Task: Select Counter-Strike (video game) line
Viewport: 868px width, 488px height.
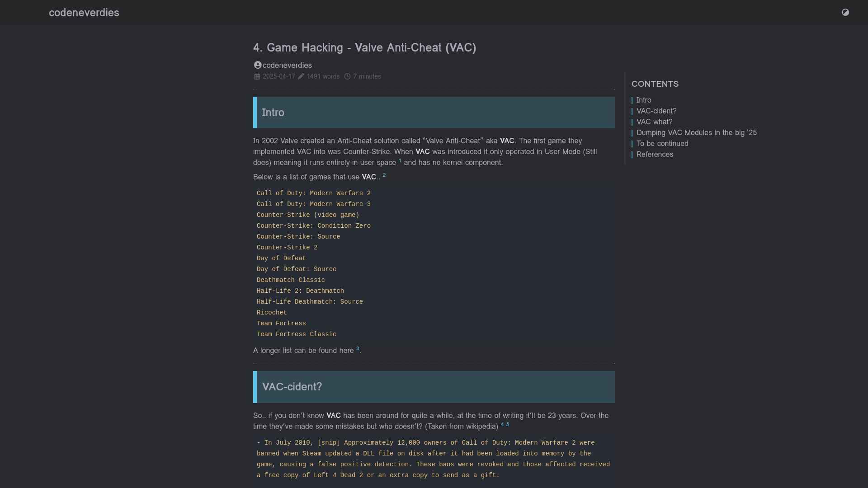Action: tap(308, 215)
